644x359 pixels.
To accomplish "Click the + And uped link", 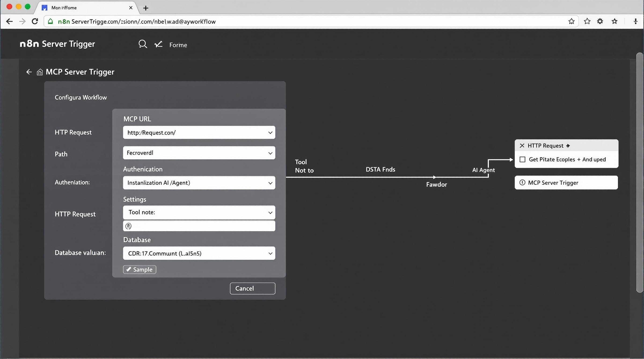I will (x=591, y=160).
